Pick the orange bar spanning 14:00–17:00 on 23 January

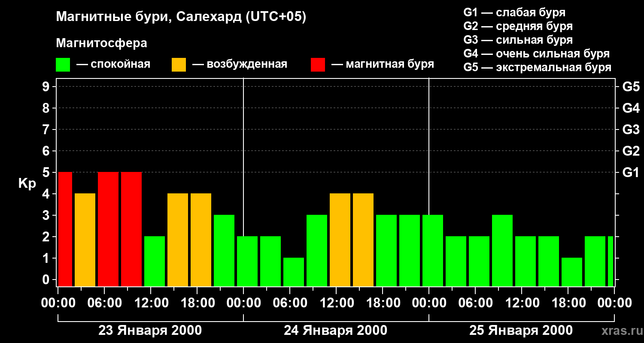[178, 240]
